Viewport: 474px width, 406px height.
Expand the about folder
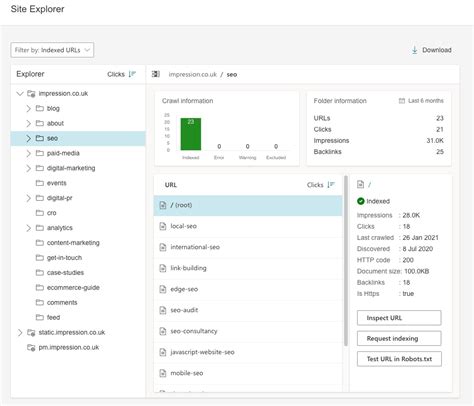click(x=29, y=123)
